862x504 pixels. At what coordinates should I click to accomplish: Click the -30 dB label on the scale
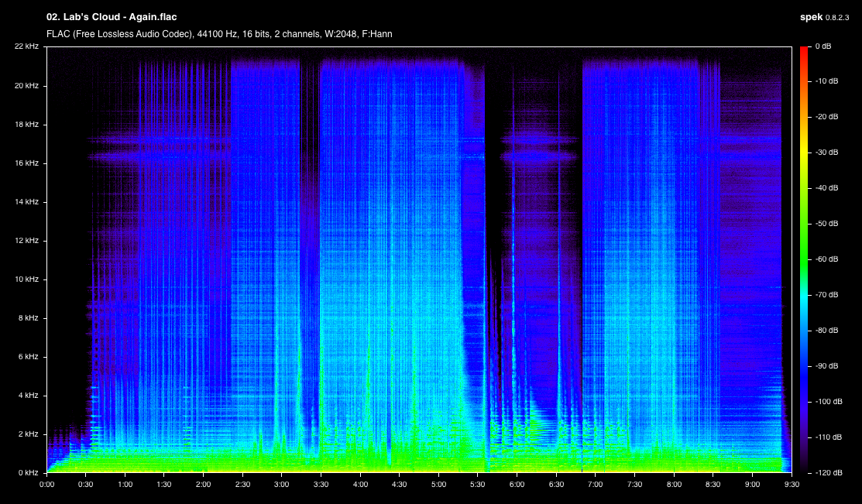click(826, 153)
